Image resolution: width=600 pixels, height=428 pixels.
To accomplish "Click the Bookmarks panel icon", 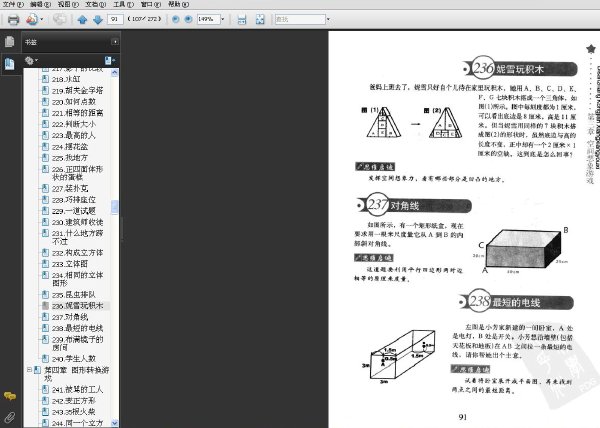I will click(x=10, y=63).
